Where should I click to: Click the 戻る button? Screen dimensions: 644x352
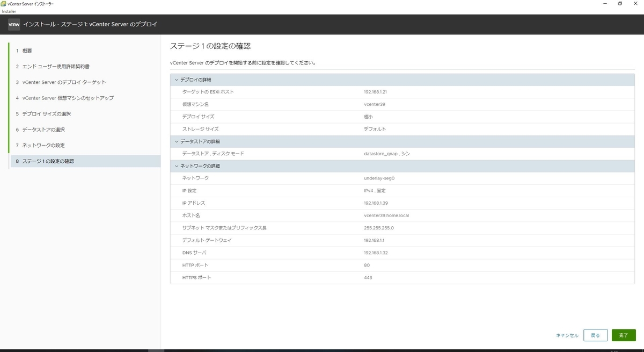[x=595, y=335]
